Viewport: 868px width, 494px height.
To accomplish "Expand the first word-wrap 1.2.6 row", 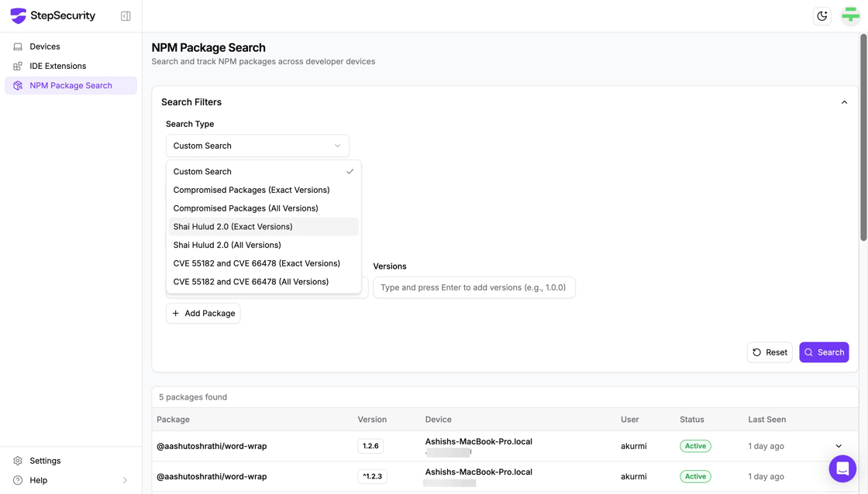I will click(839, 446).
